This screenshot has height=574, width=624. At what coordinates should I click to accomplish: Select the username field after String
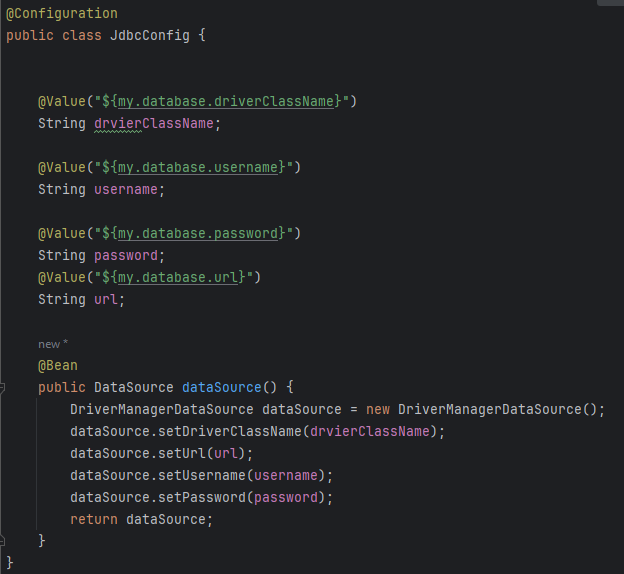pyautogui.click(x=126, y=189)
